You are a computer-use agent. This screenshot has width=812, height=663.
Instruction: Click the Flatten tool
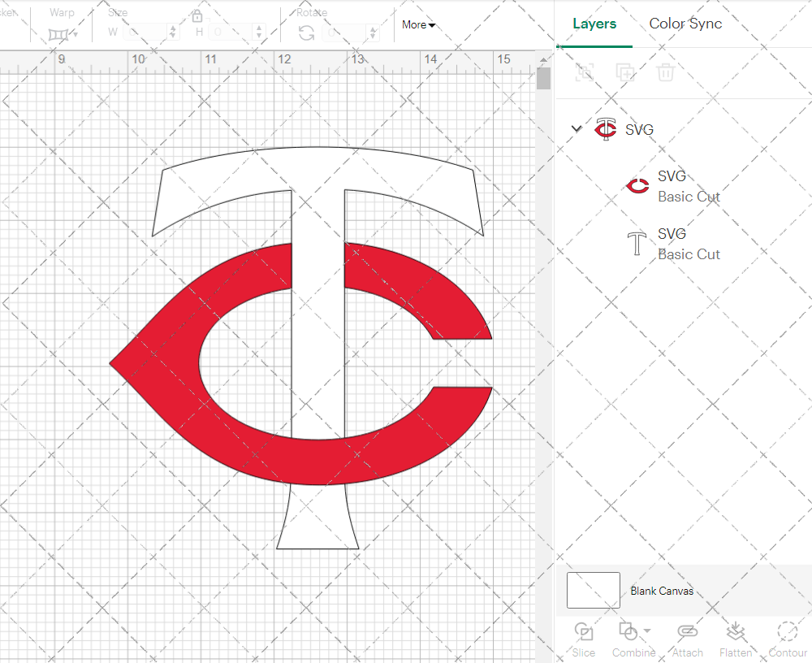click(x=736, y=639)
